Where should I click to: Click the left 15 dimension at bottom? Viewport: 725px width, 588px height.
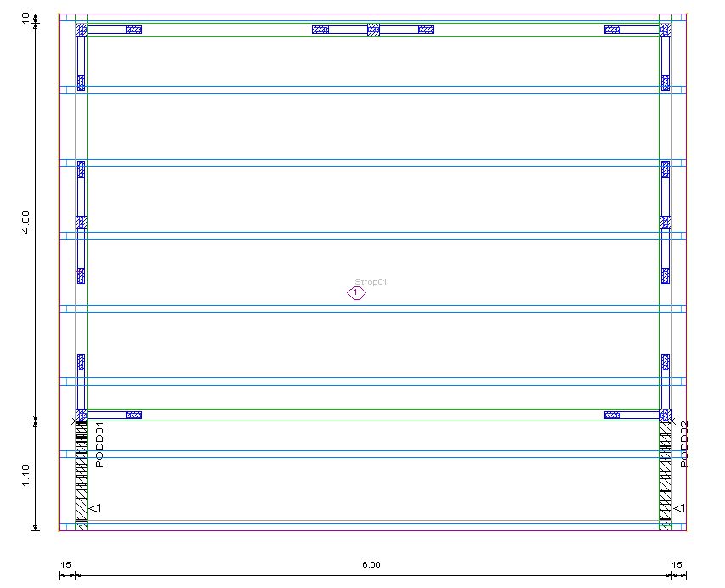[65, 564]
